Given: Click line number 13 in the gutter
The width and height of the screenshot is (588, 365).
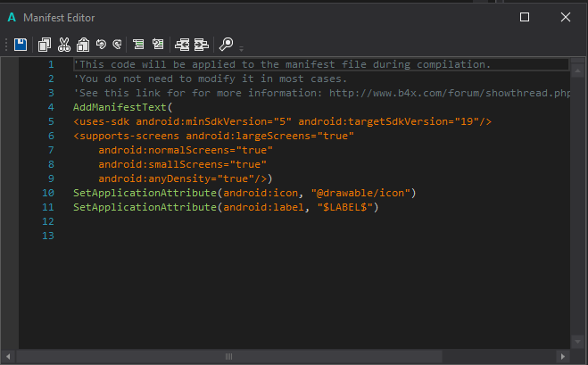Looking at the screenshot, I should pyautogui.click(x=48, y=235).
